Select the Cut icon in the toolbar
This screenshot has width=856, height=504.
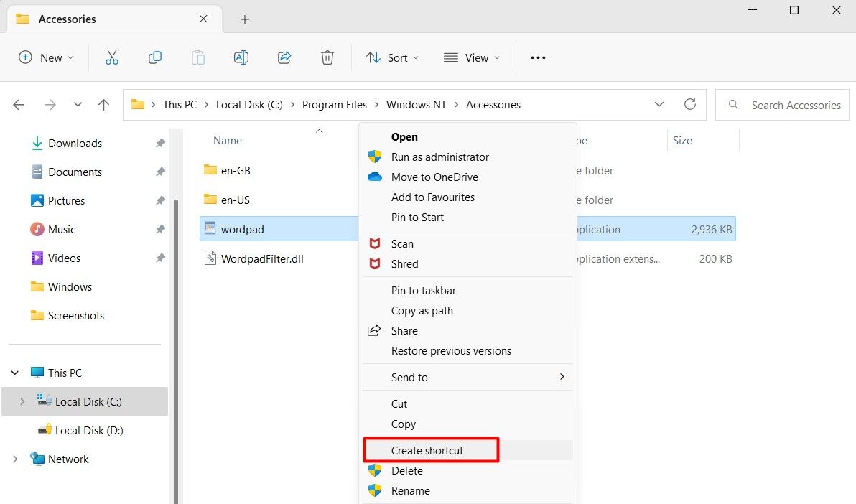[111, 57]
